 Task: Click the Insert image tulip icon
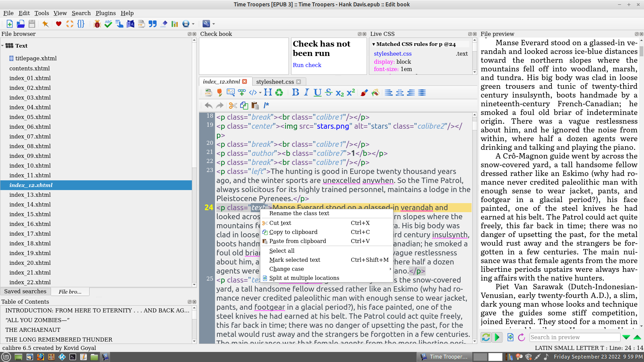pyautogui.click(x=219, y=93)
